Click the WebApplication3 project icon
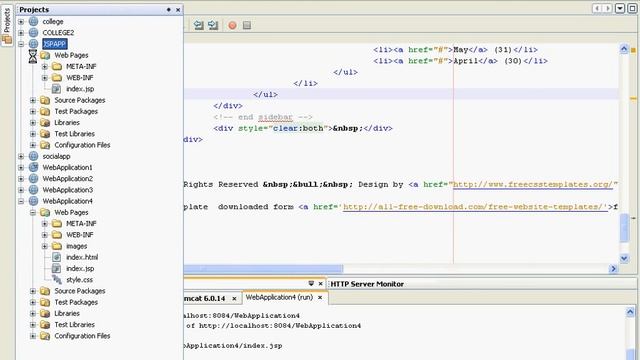 click(x=33, y=190)
